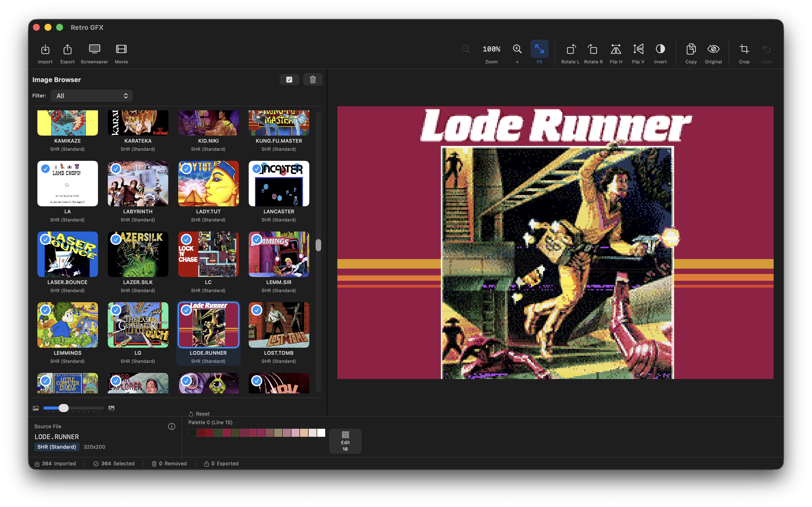Open the Filter dropdown
Screen dimensions: 812x507
[91, 95]
